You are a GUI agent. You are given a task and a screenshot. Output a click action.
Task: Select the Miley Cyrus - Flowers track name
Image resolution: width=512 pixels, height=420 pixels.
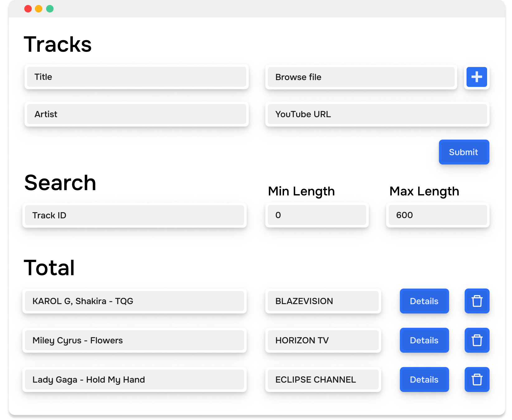[135, 340]
